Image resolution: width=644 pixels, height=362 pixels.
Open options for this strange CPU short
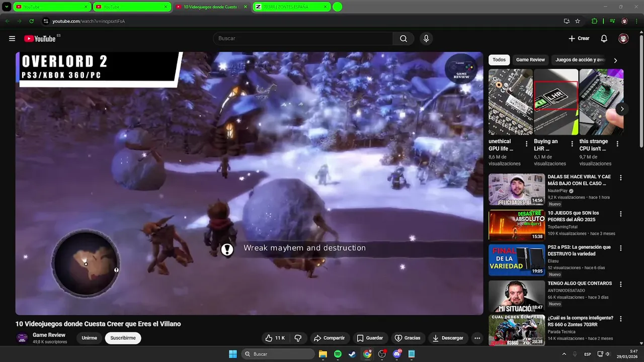[x=617, y=144]
